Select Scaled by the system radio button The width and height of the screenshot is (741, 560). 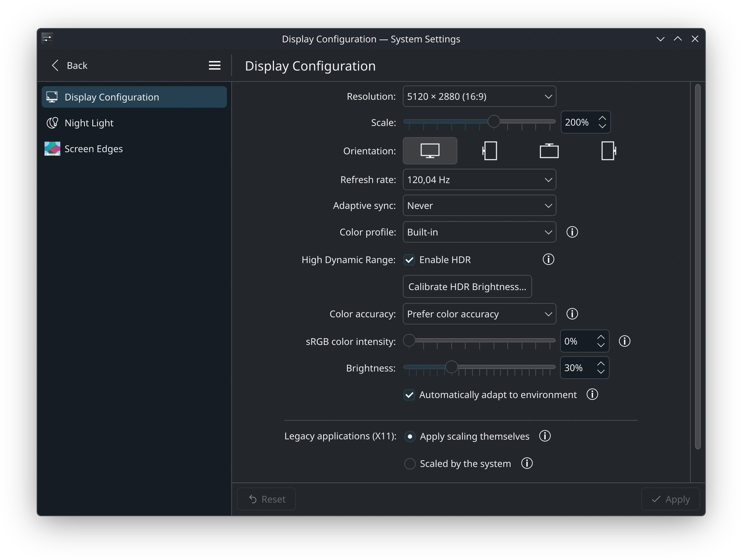[x=410, y=464]
